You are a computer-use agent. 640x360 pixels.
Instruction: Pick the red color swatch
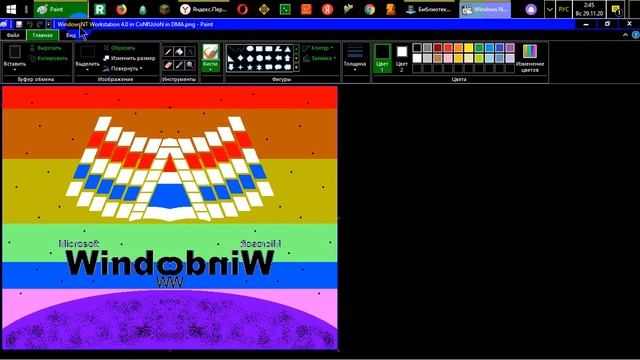(448, 48)
